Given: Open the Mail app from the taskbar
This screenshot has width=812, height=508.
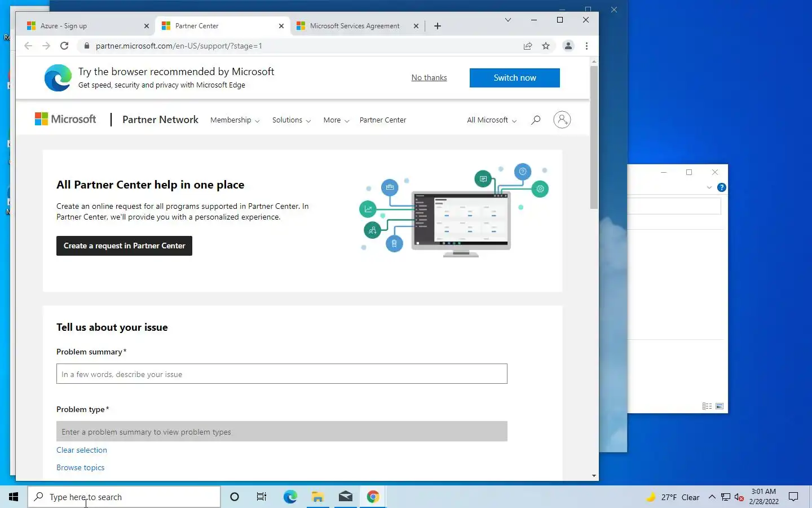Looking at the screenshot, I should click(345, 497).
